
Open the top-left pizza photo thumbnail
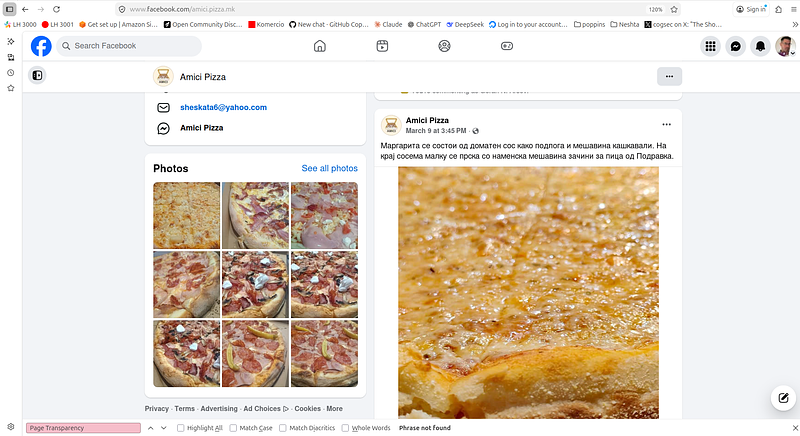click(x=185, y=215)
